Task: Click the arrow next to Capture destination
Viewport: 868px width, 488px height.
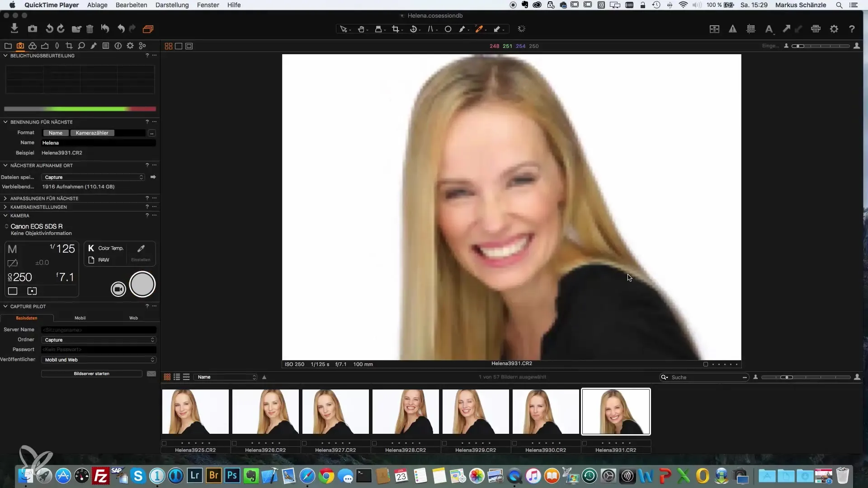Action: 153,177
